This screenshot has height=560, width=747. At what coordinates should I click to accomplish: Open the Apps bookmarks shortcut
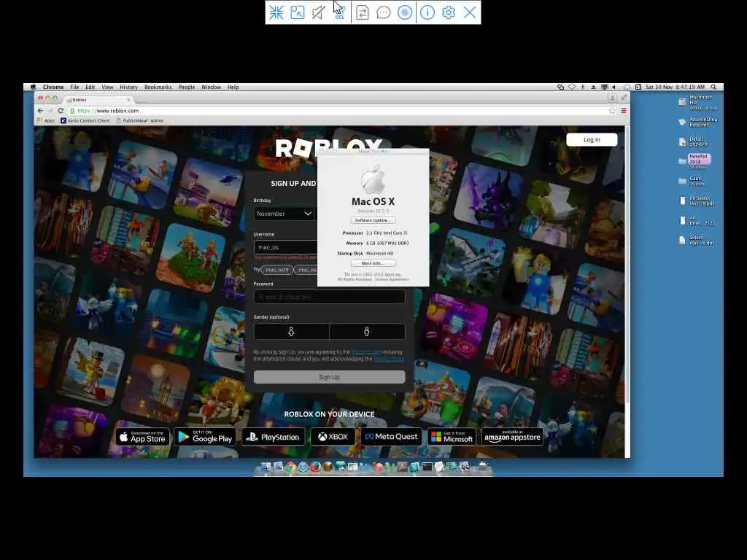point(46,120)
